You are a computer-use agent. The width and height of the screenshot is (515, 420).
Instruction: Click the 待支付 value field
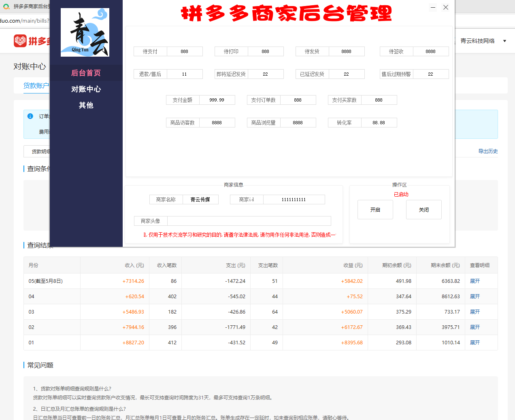[185, 51]
